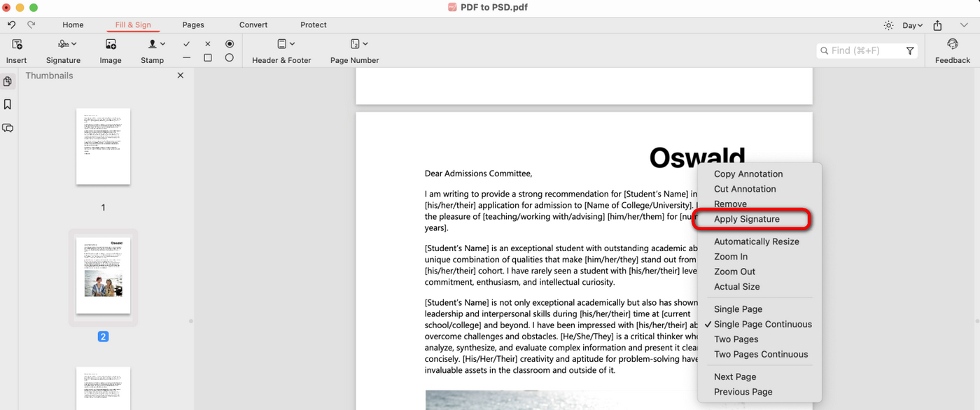Click the Share export icon
980x410 pixels.
coord(937,25)
